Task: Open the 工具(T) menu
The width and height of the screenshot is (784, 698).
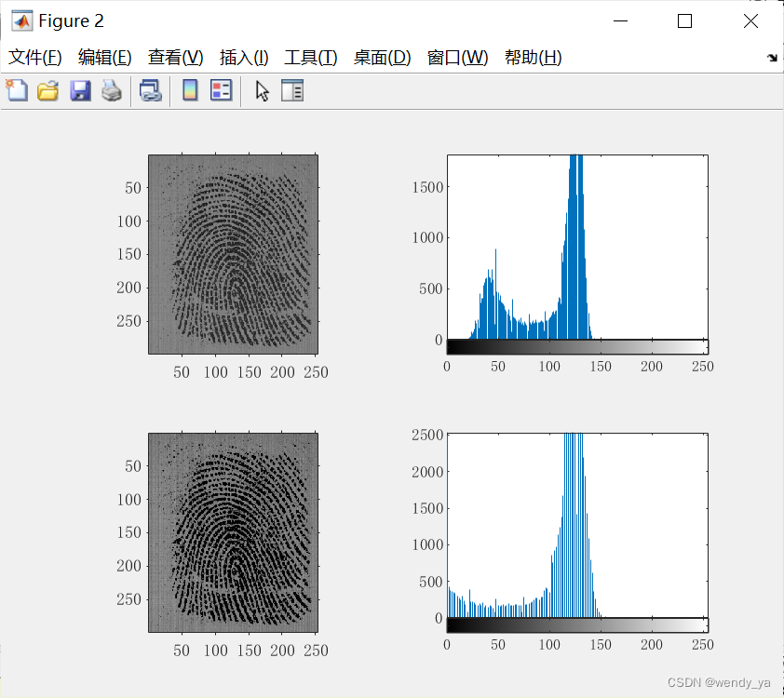Action: 310,58
